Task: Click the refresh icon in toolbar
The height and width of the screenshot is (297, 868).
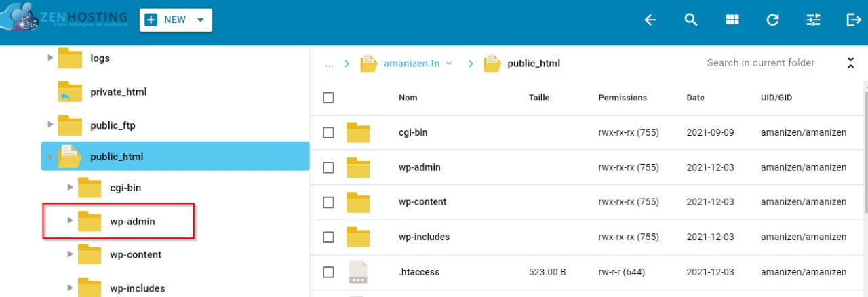Action: pyautogui.click(x=772, y=20)
